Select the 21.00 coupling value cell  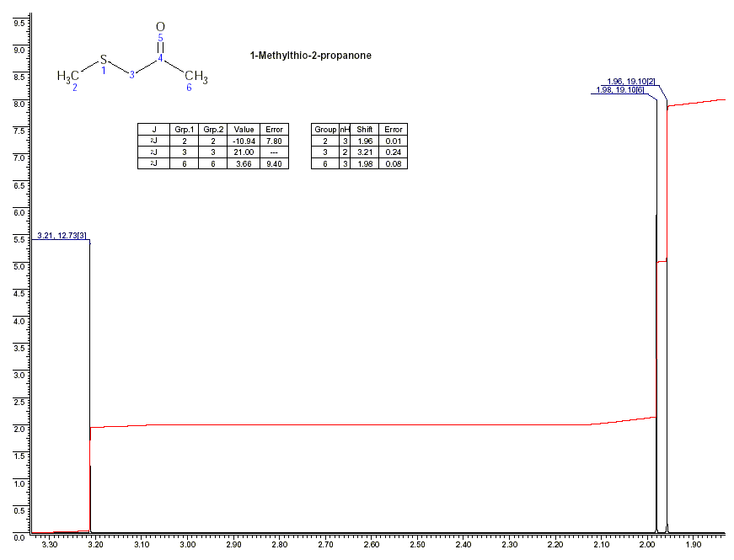pos(244,152)
